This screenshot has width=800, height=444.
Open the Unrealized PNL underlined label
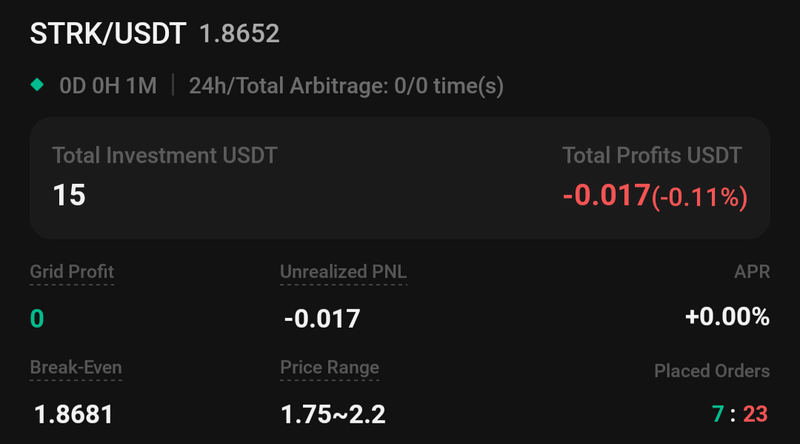tap(343, 272)
